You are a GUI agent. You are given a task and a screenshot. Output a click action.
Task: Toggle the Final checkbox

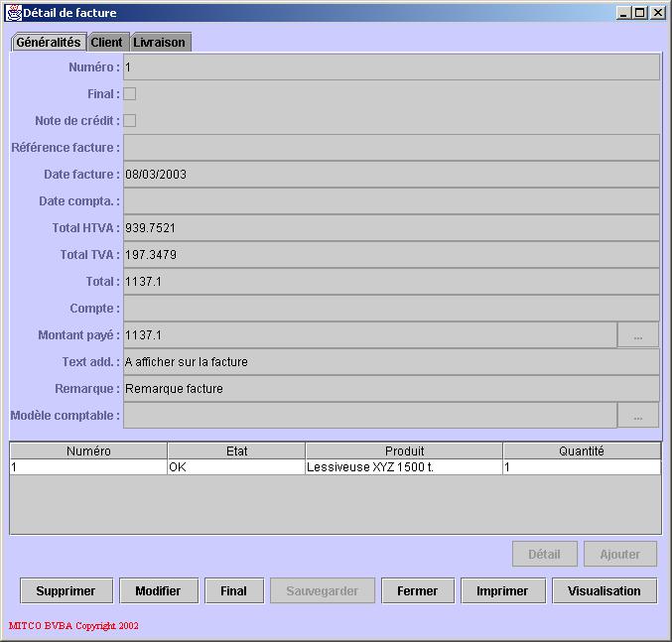(x=129, y=94)
